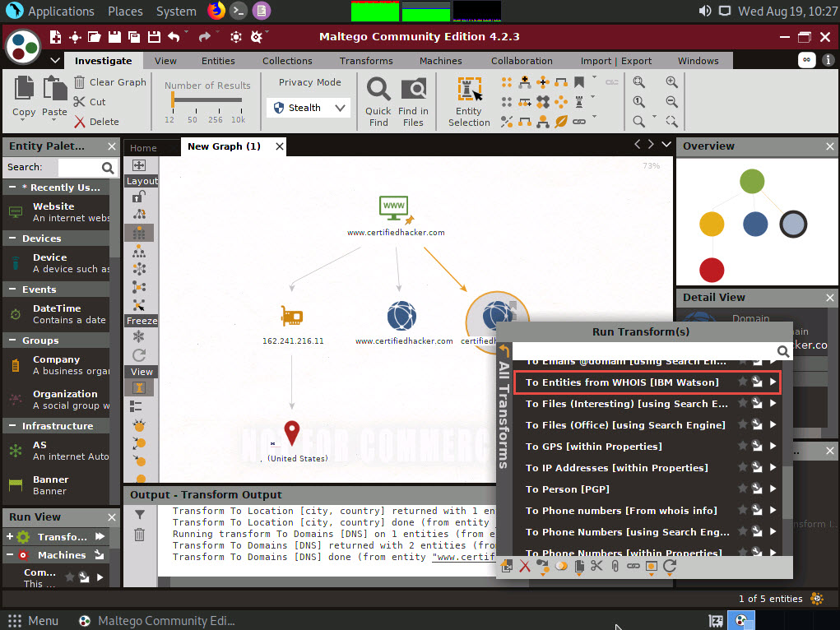
Task: Activate the Entity Selection tool
Action: click(469, 101)
